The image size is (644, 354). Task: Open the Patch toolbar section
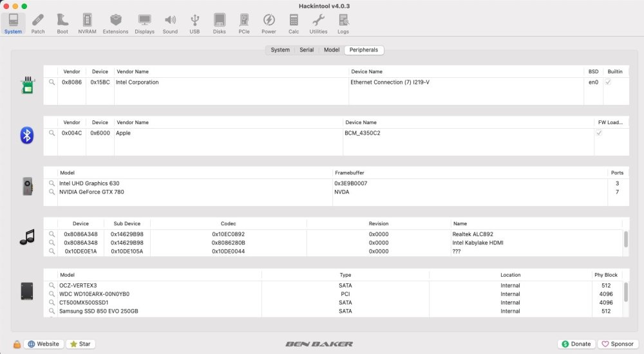(x=38, y=23)
